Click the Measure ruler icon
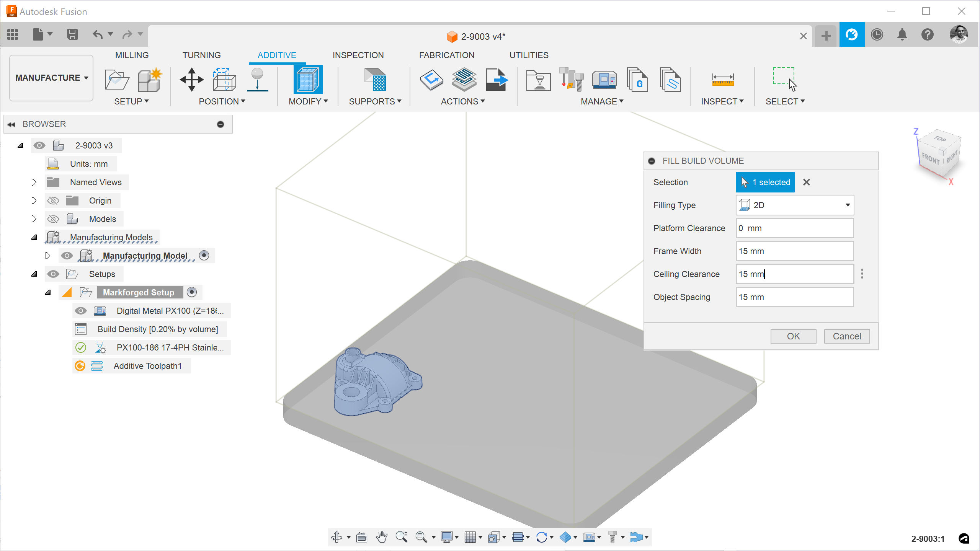 (x=722, y=80)
